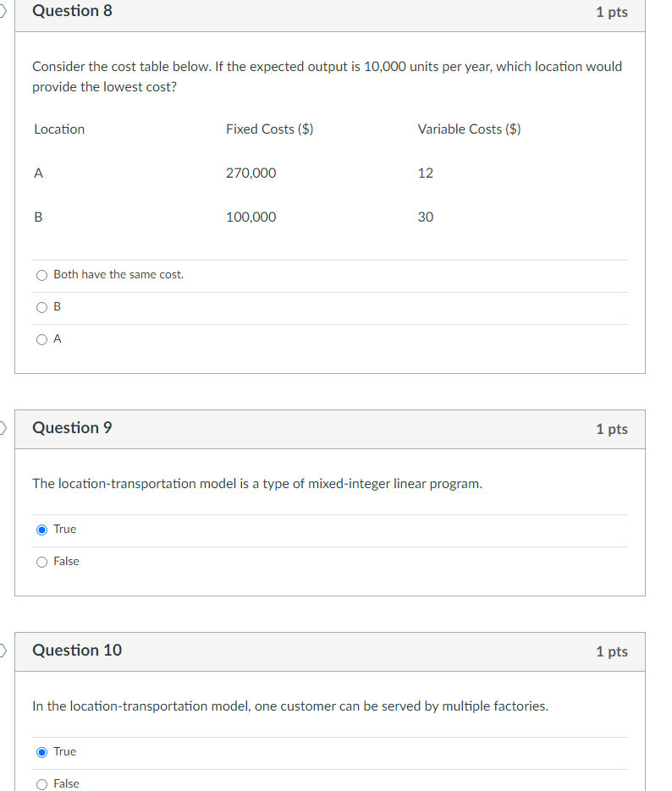This screenshot has width=672, height=791.
Task: Select True for Question 9
Action: point(41,529)
